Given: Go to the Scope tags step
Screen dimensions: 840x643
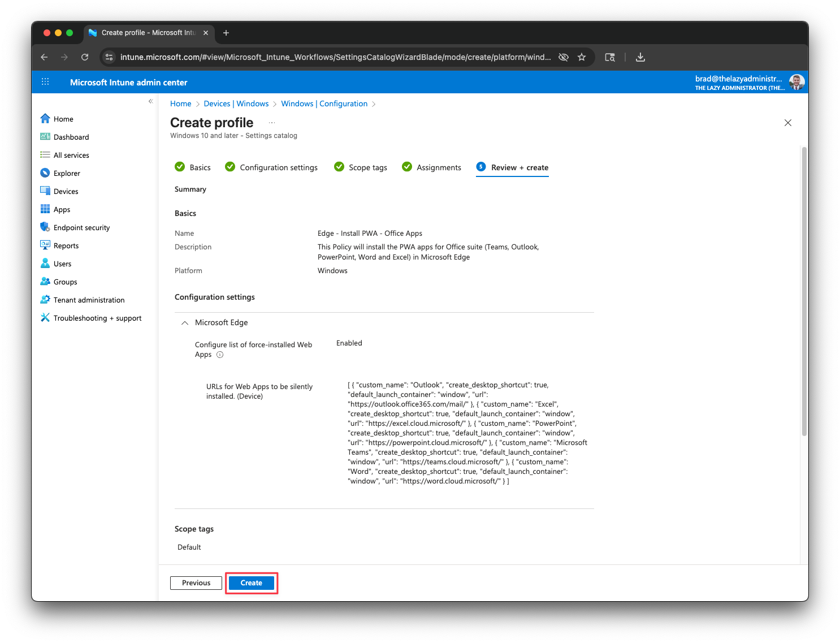Looking at the screenshot, I should click(x=361, y=167).
